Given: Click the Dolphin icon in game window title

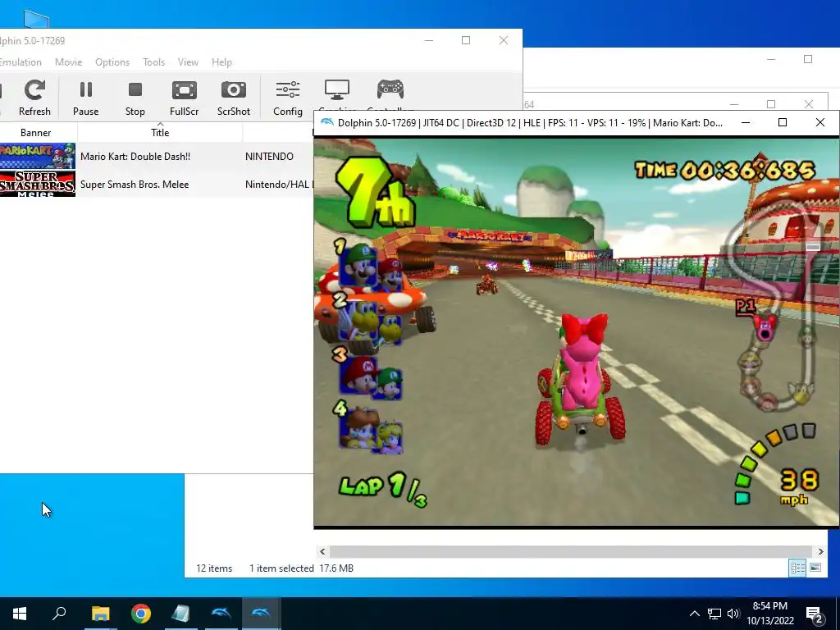Looking at the screenshot, I should click(x=326, y=123).
